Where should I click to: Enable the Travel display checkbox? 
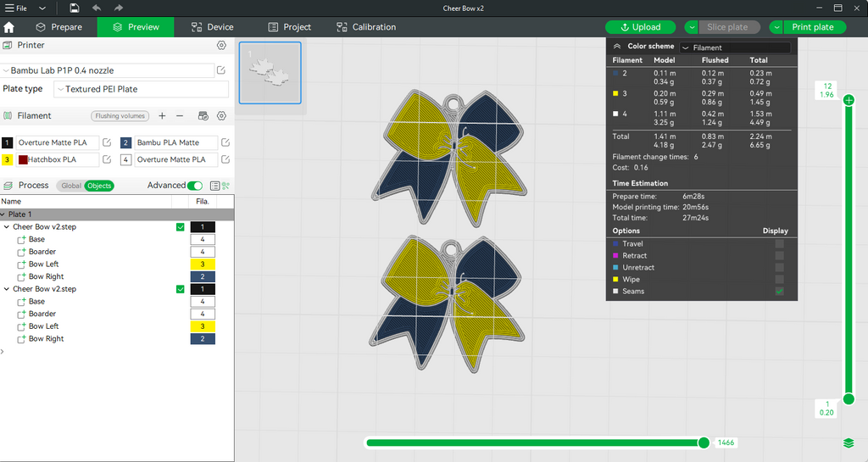click(x=780, y=243)
